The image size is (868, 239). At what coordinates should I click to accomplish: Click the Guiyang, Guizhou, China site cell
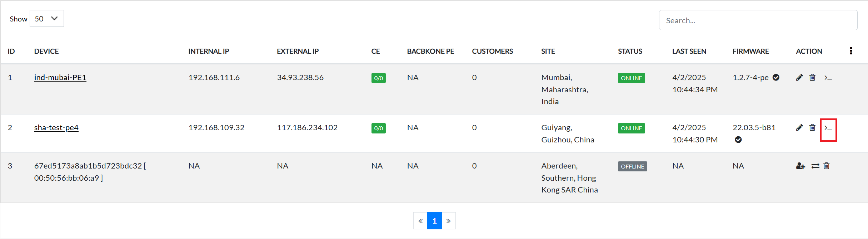click(x=568, y=134)
